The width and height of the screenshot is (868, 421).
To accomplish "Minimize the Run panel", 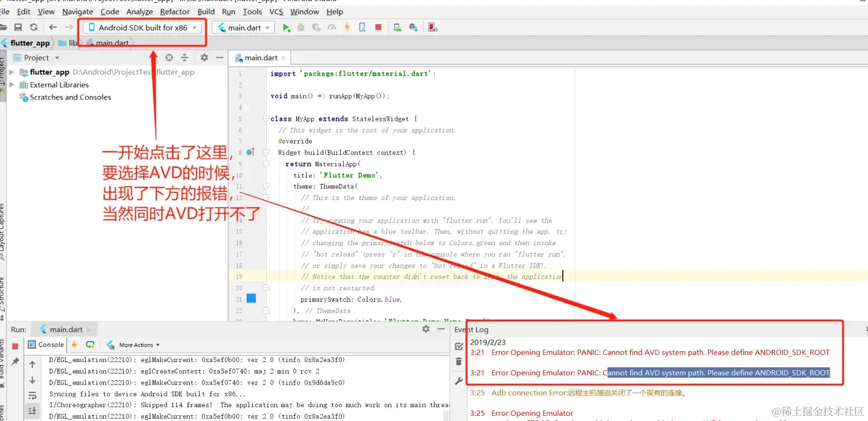I will [441, 329].
